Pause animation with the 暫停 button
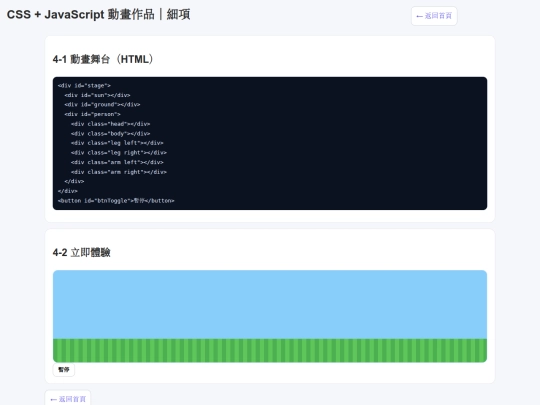Viewport: 540px width, 405px height. pyautogui.click(x=64, y=370)
